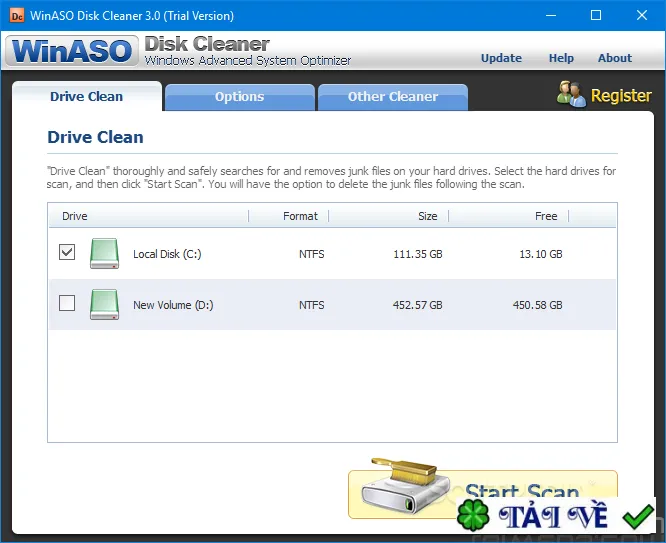Sort by the Drive column header
This screenshot has height=543, width=666.
(x=149, y=216)
